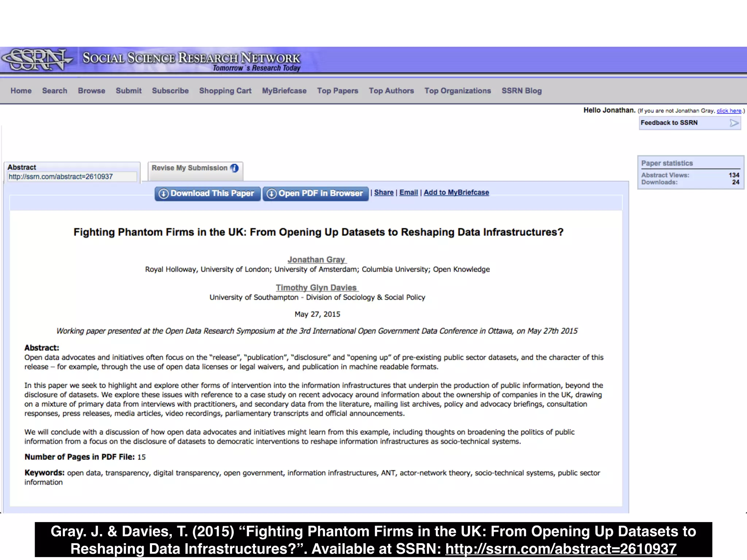Click the abstract URL field
The height and width of the screenshot is (560, 747).
click(x=72, y=177)
